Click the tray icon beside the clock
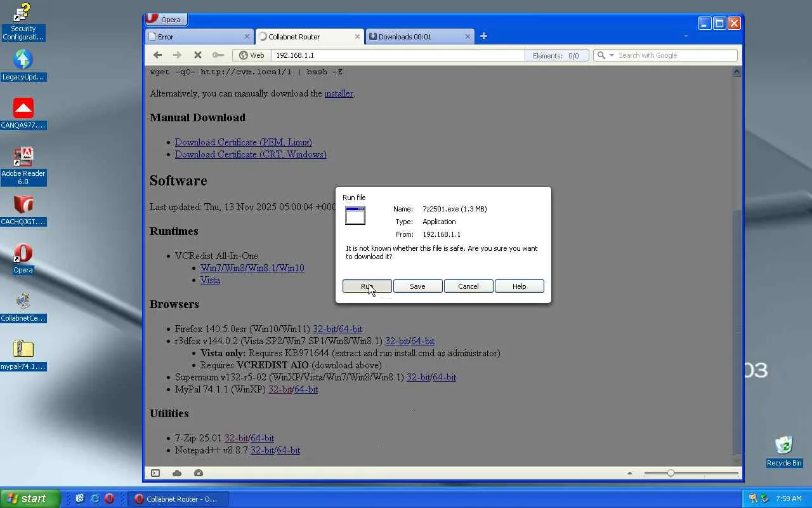This screenshot has width=812, height=508. coord(765,498)
